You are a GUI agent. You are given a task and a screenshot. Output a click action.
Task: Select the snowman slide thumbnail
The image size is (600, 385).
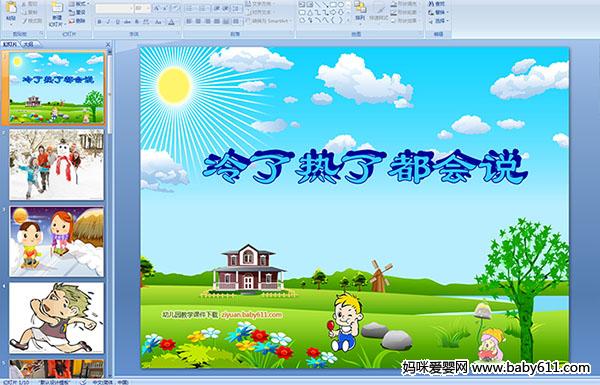(x=57, y=165)
